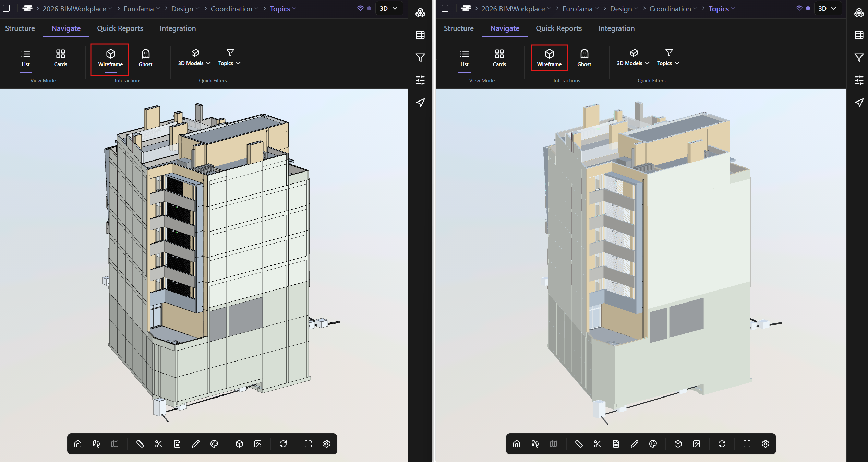868x462 pixels.
Task: Click the table grid icon in the left sidebar
Action: [420, 35]
